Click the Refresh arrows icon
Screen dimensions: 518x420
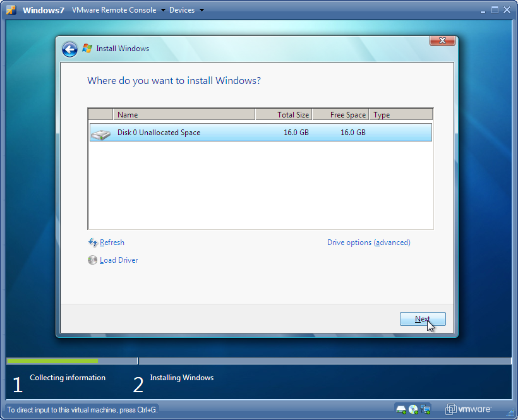click(93, 243)
